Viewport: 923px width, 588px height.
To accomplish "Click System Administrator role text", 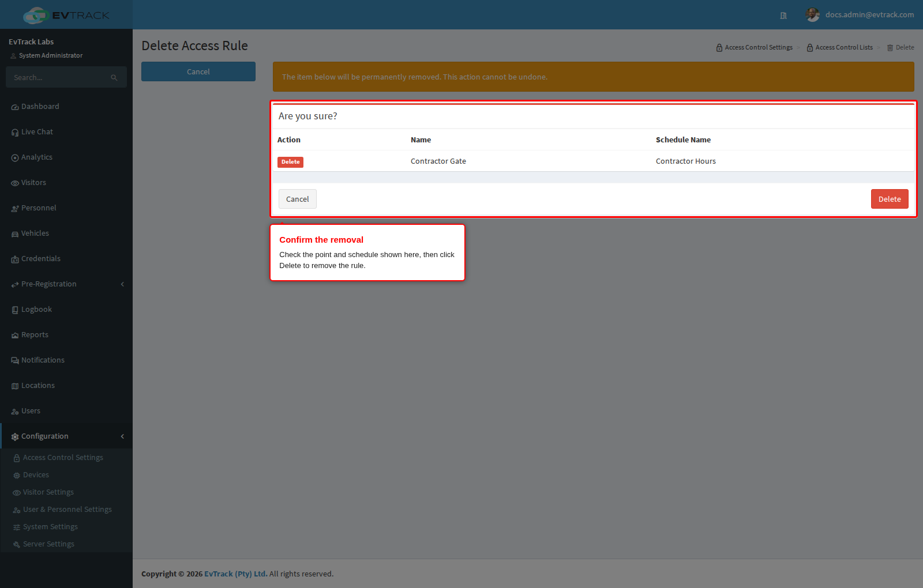I will pyautogui.click(x=51, y=55).
